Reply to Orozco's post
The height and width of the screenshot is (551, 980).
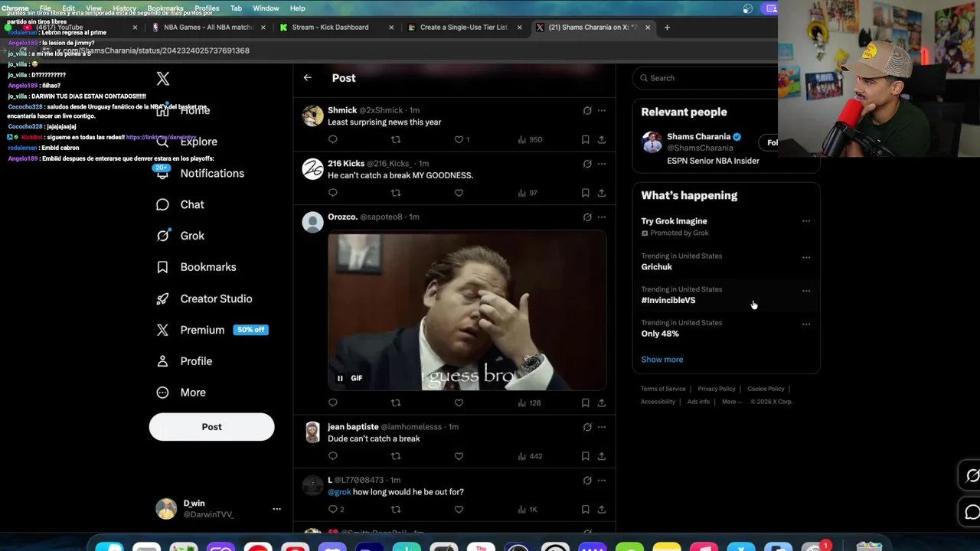(332, 403)
